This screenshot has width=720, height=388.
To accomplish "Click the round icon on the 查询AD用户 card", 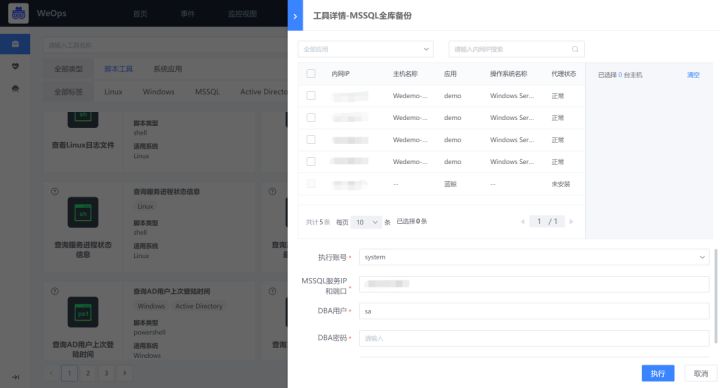I will (55, 291).
